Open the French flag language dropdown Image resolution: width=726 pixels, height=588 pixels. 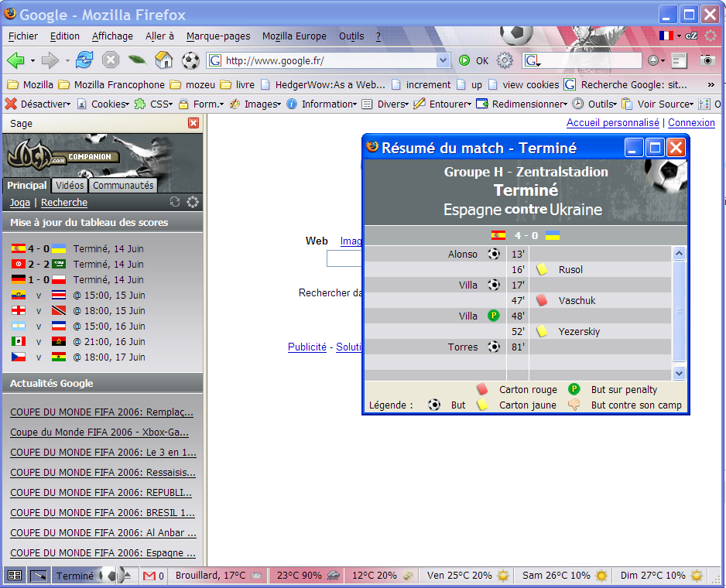tap(670, 36)
